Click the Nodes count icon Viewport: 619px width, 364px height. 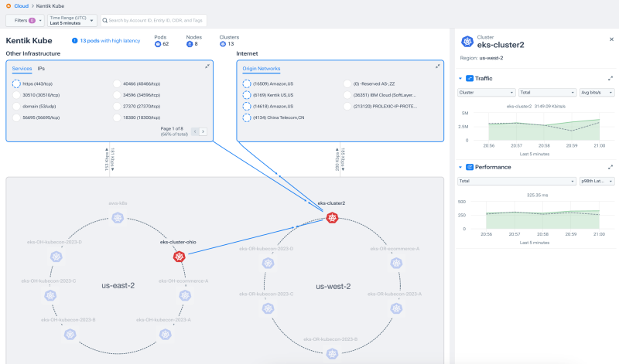click(190, 44)
